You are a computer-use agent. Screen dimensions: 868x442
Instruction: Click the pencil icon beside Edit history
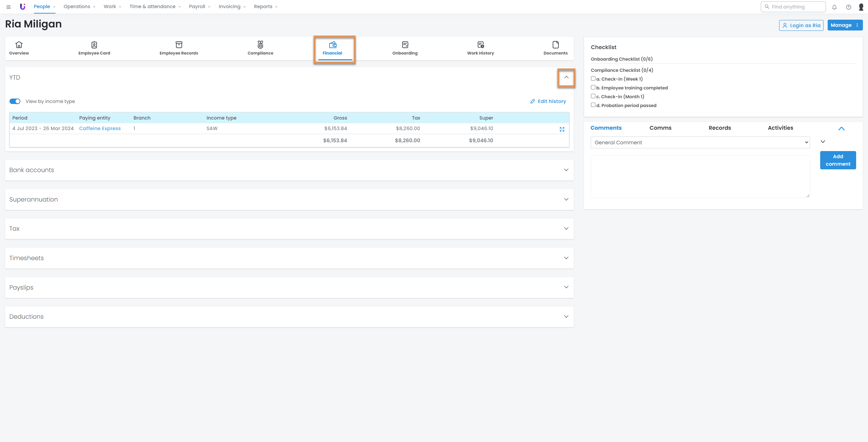(x=533, y=101)
